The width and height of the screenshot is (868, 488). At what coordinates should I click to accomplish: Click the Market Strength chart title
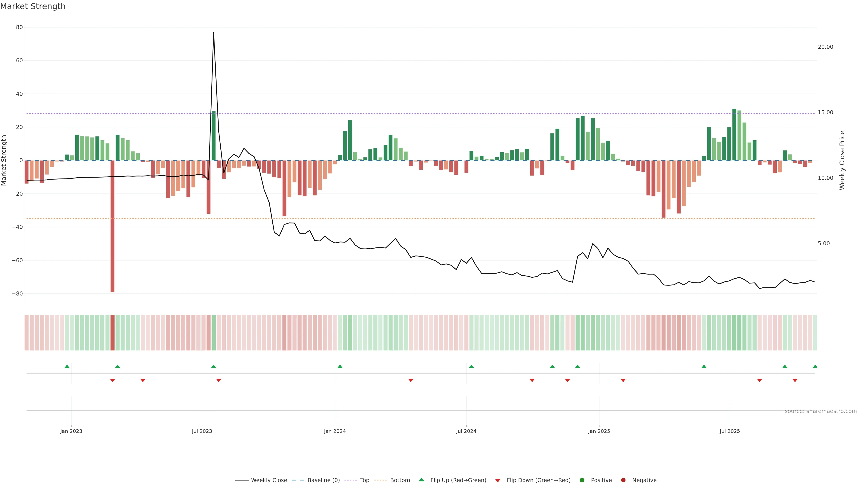(33, 6)
